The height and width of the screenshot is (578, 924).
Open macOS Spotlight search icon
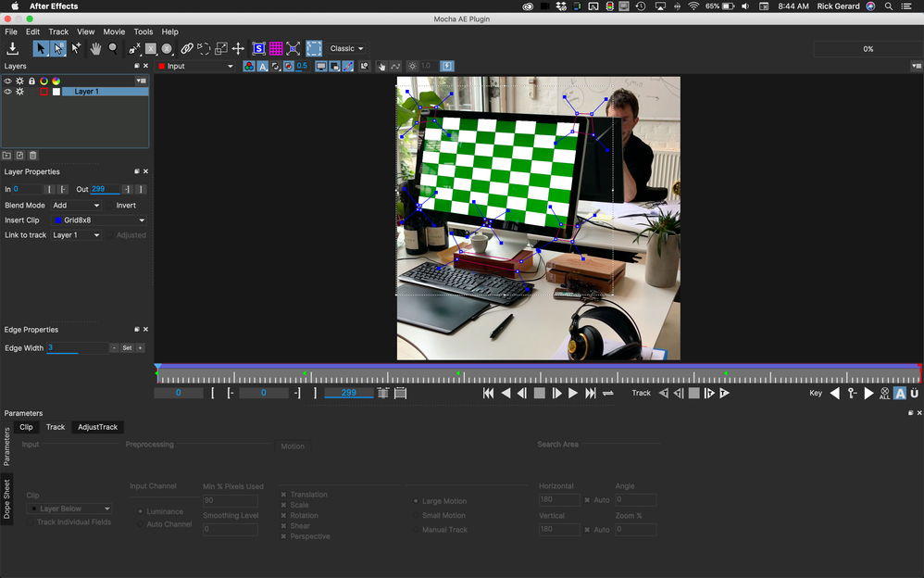pos(889,6)
